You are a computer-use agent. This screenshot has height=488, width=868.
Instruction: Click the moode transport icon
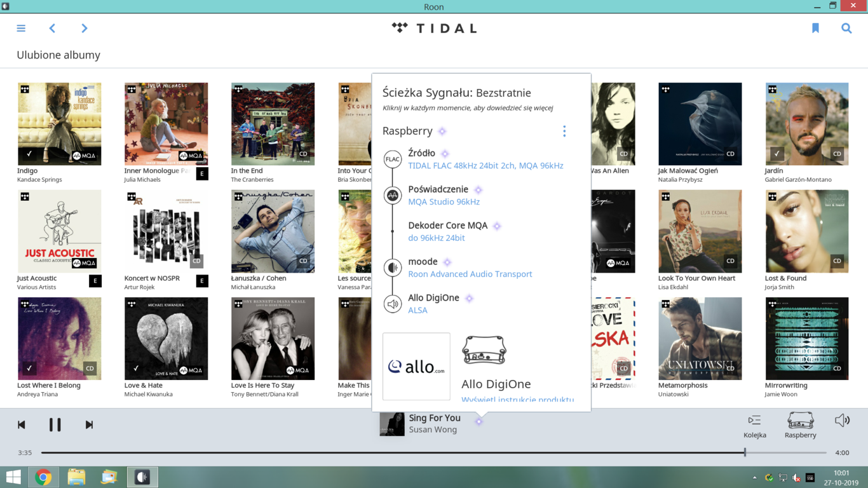(393, 268)
